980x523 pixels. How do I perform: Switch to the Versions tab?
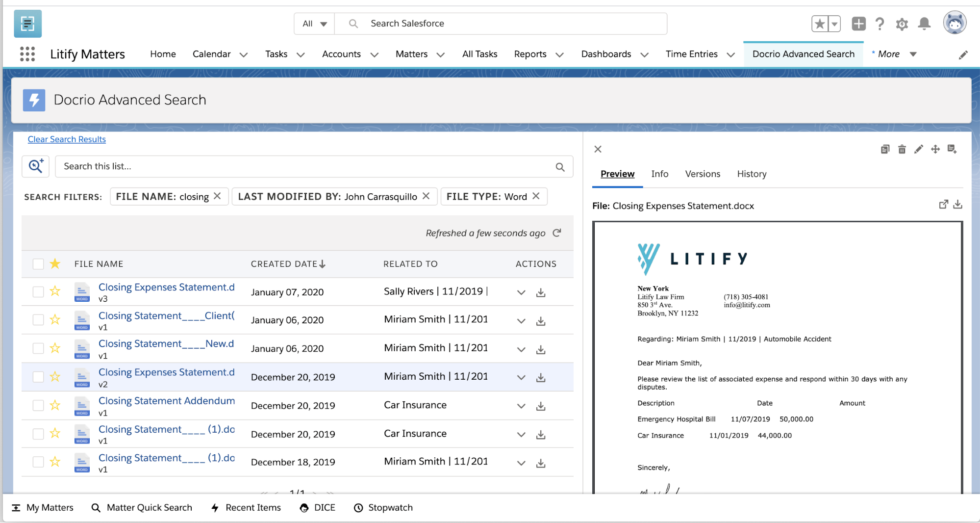[x=702, y=174]
